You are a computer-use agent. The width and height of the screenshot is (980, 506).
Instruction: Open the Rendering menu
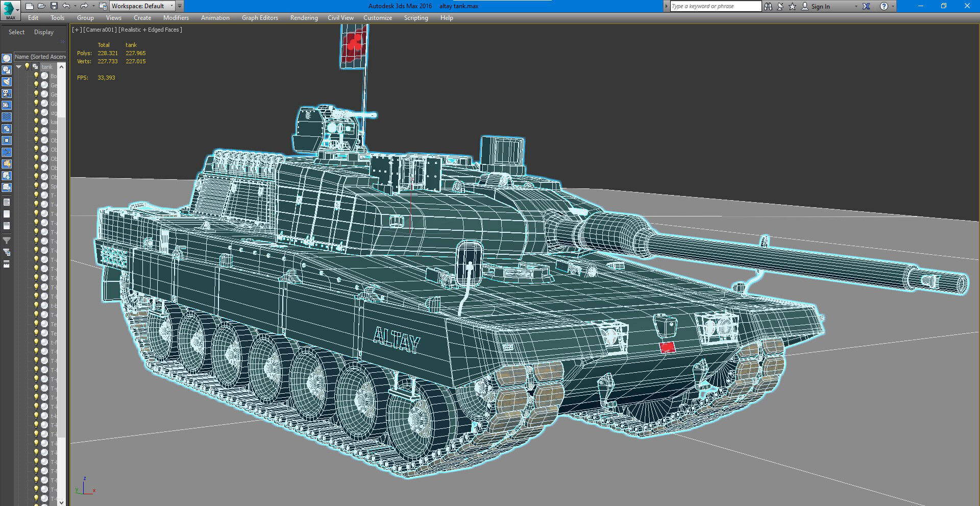pos(304,17)
